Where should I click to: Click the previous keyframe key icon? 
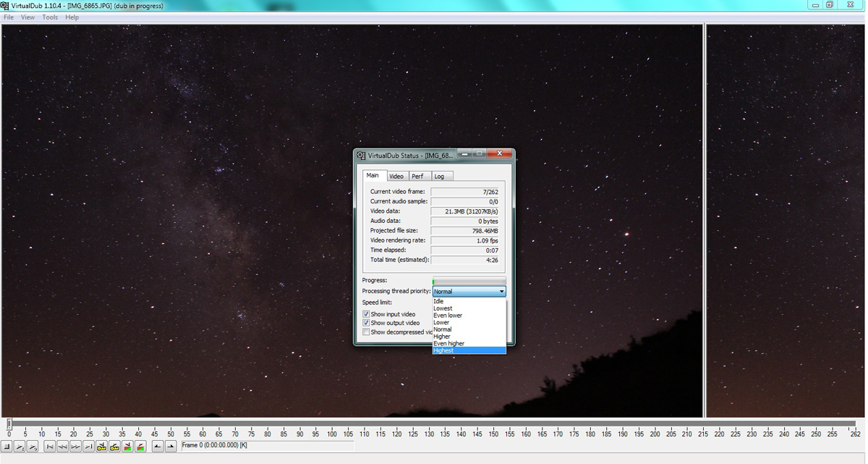(102, 447)
